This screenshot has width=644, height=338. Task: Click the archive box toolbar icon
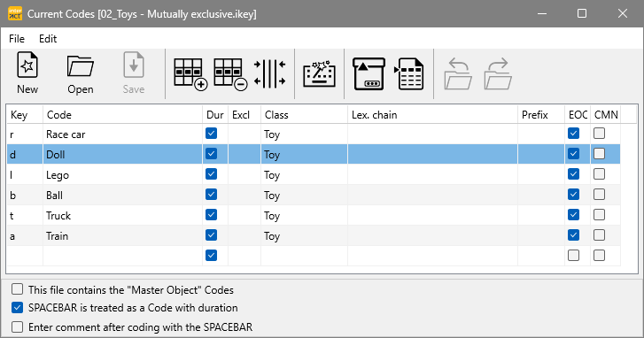pyautogui.click(x=369, y=73)
